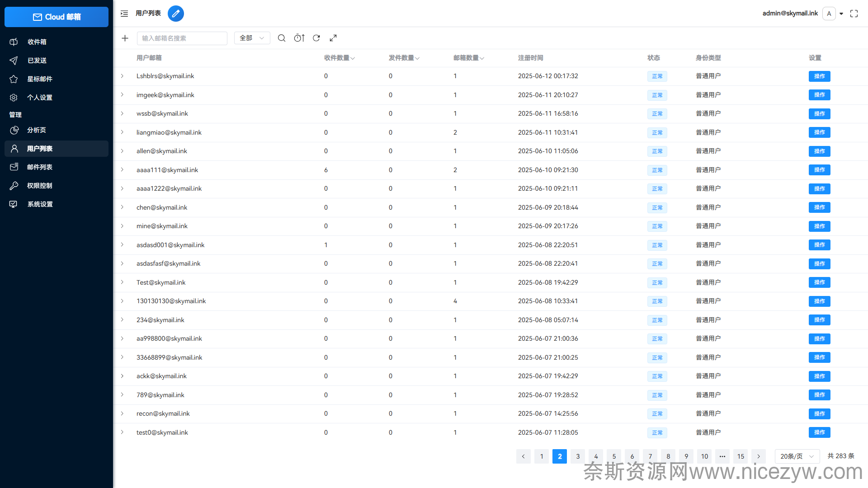Click the expand table arrows icon
This screenshot has height=488, width=868.
[333, 38]
